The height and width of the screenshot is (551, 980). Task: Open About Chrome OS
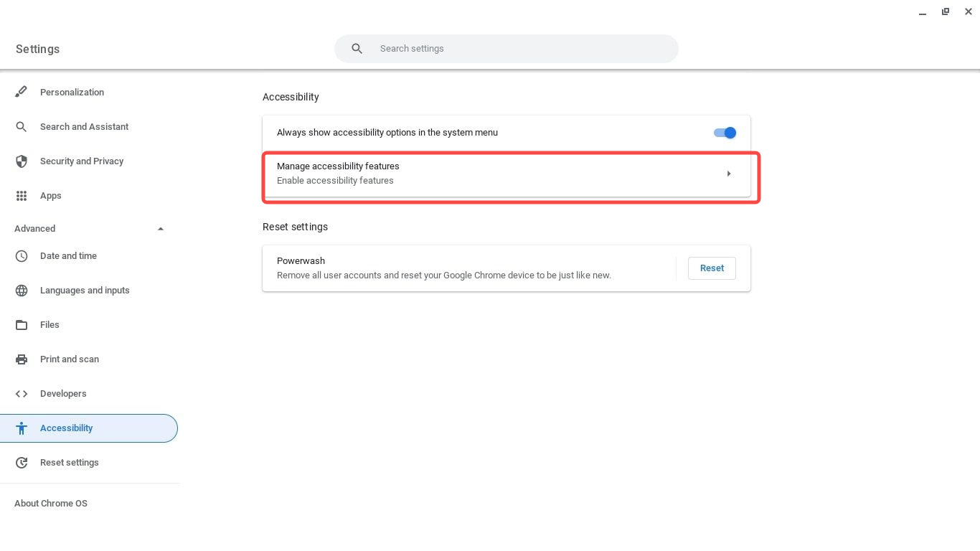coord(50,503)
